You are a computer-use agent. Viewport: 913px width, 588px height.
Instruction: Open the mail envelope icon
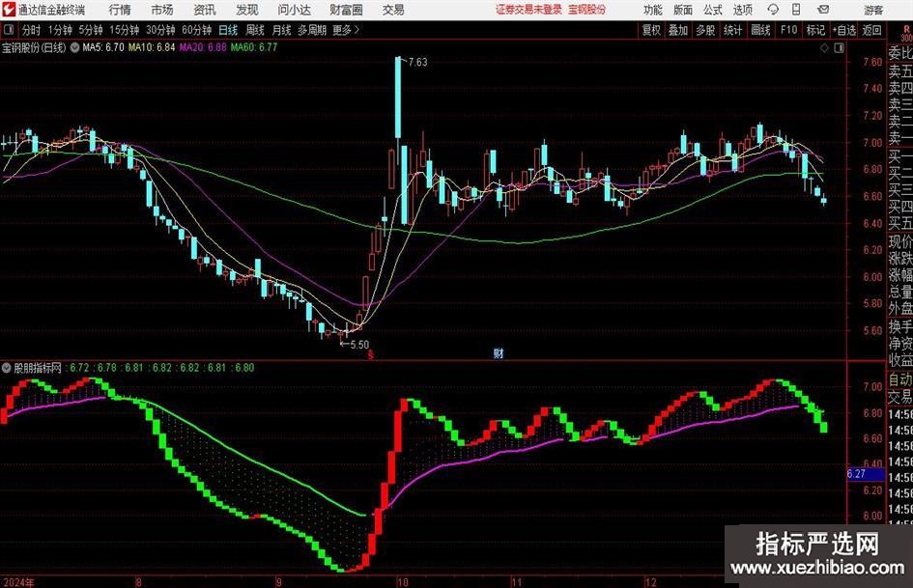click(x=823, y=10)
